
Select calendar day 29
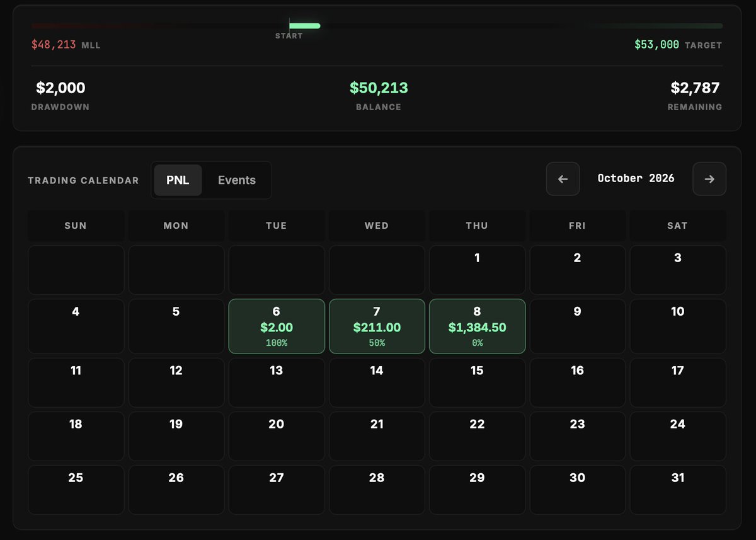(x=477, y=490)
